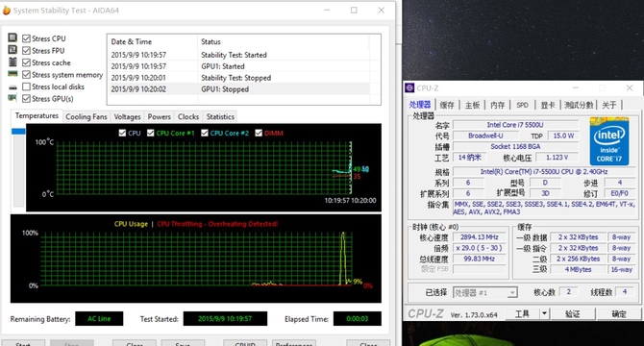
Task: Click the Socket 1168 BGA package field
Action: [x=515, y=146]
